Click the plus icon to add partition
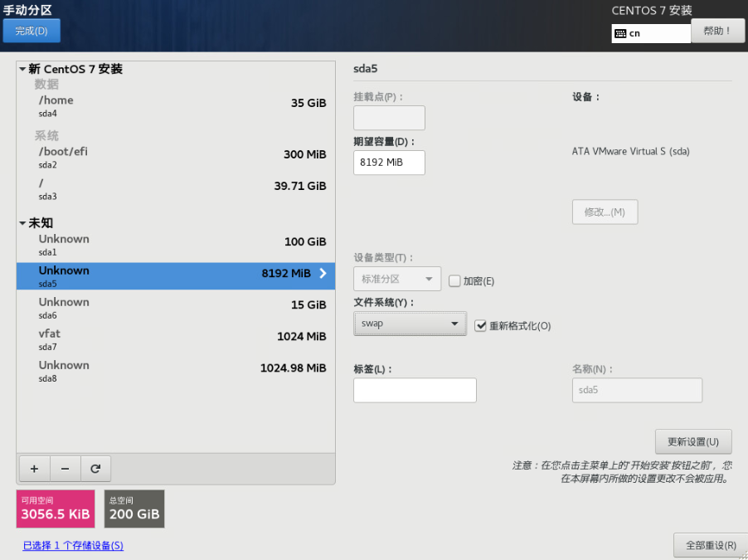The height and width of the screenshot is (560, 748). (x=34, y=469)
